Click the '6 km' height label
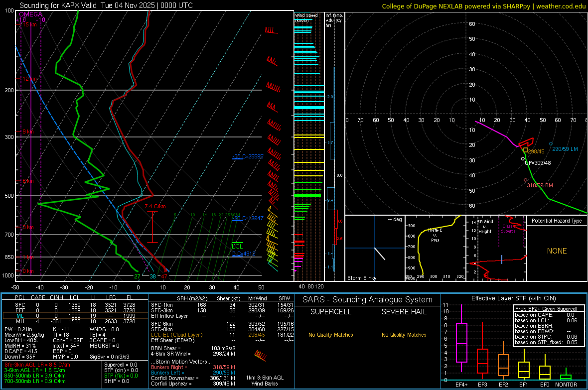Screen dimensions: 588x390 coord(28,181)
